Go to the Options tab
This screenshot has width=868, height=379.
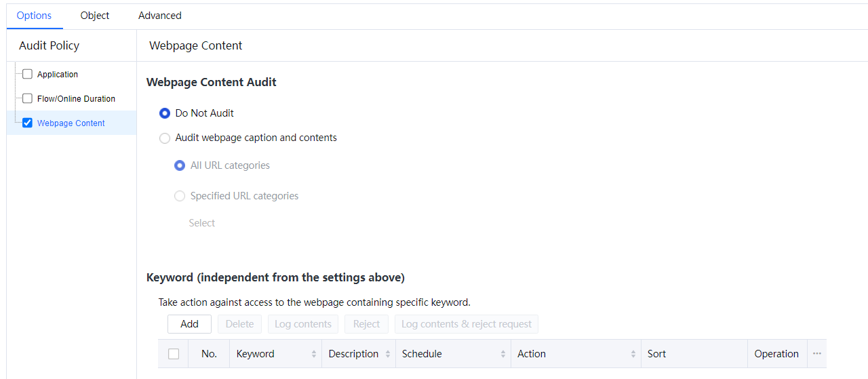(34, 15)
